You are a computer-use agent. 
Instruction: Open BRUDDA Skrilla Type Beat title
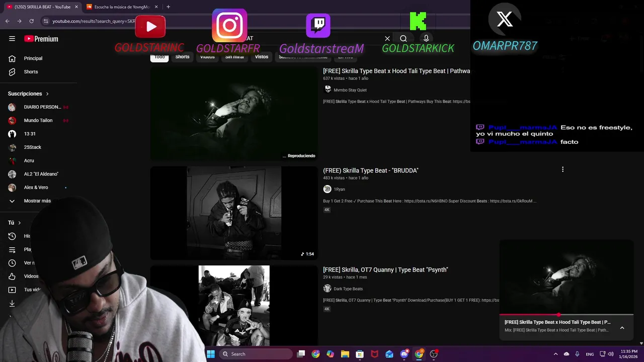click(371, 170)
